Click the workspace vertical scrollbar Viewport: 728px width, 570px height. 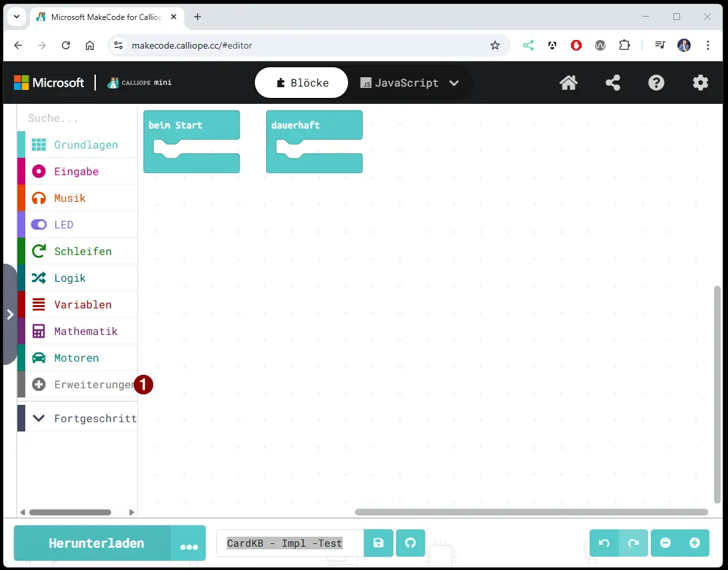tap(717, 394)
